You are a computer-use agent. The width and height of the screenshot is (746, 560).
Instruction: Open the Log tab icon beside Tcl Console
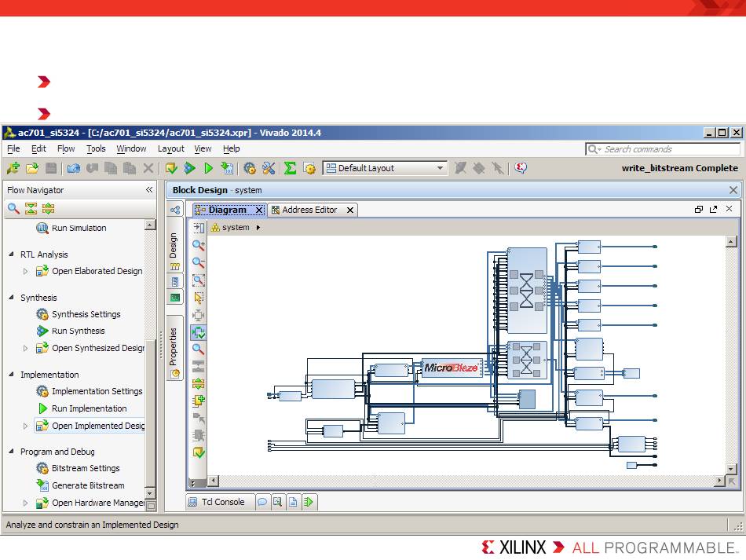(277, 502)
